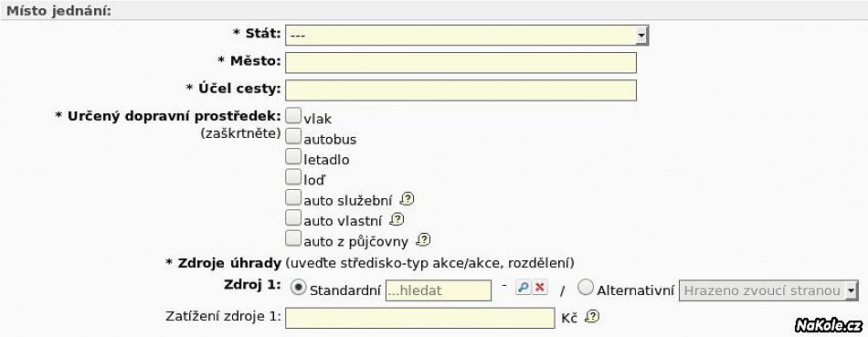Tick the auto vlastní checkbox
The height and width of the screenshot is (337, 868).
pyautogui.click(x=293, y=218)
